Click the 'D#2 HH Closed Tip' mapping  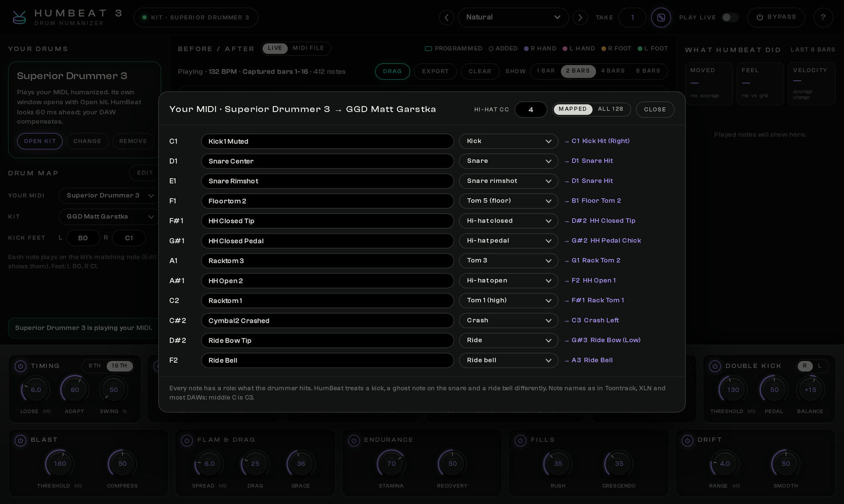pyautogui.click(x=600, y=221)
